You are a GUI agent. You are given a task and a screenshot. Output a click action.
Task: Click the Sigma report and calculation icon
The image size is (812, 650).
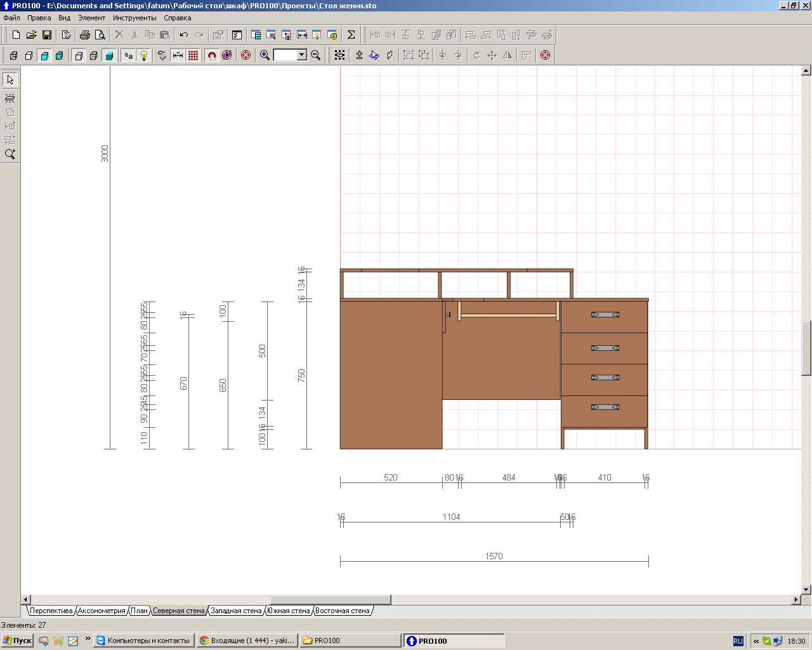tap(351, 35)
